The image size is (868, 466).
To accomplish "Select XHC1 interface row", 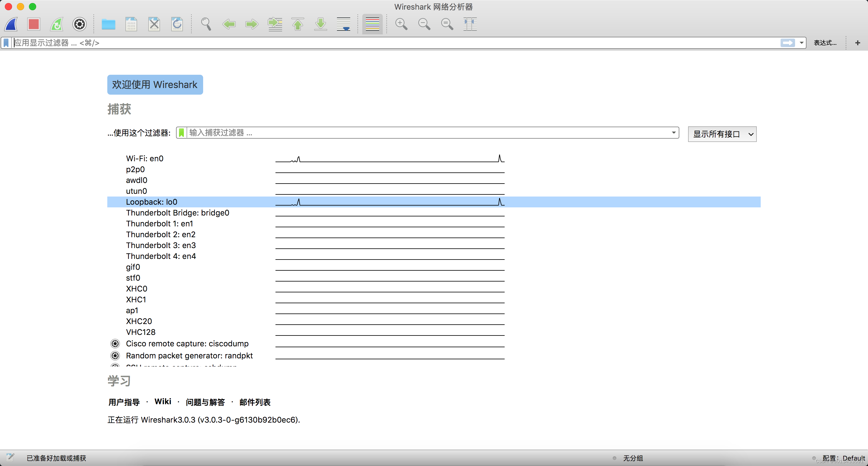I will [x=434, y=300].
